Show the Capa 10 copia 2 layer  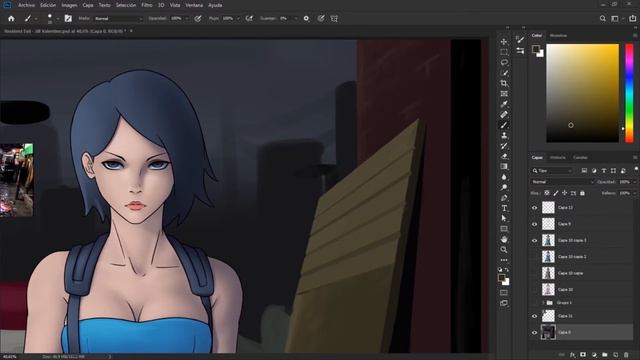click(x=535, y=257)
